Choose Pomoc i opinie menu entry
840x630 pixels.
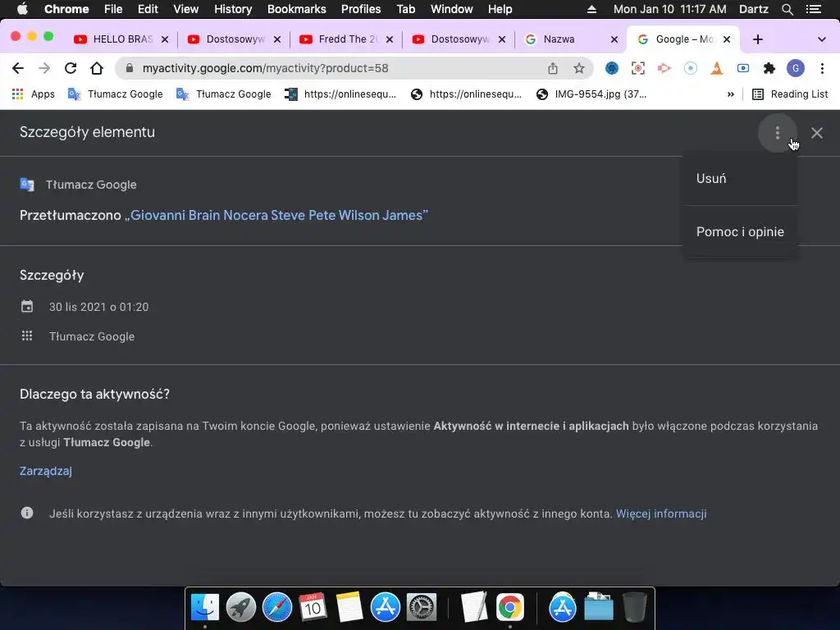(740, 232)
